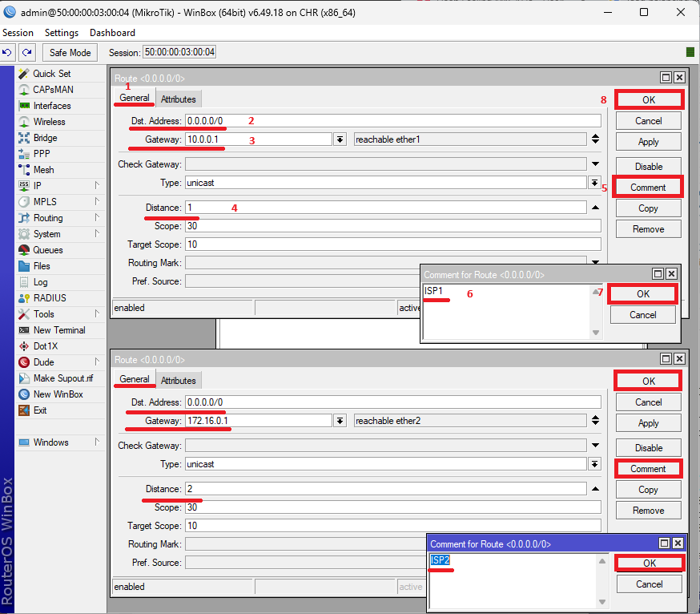Image resolution: width=700 pixels, height=614 pixels.
Task: Launch New Terminal
Action: pos(58,330)
